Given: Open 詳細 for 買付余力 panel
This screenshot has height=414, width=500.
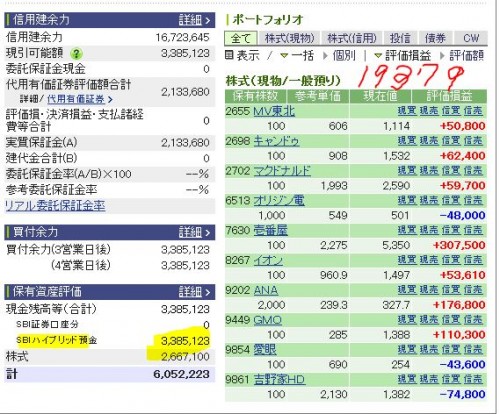Looking at the screenshot, I should pos(194,232).
